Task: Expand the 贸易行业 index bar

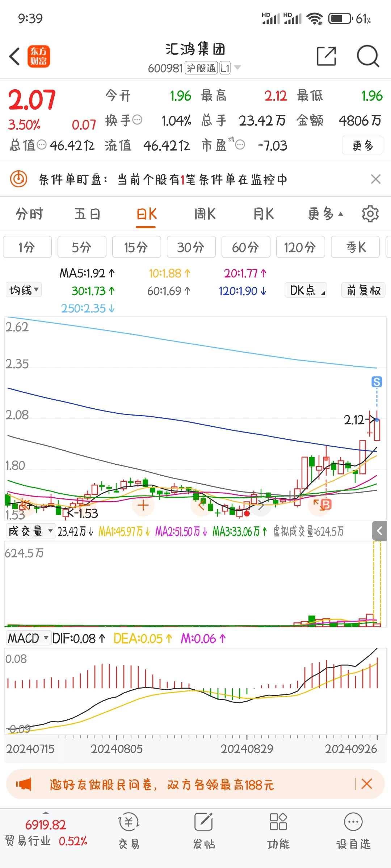Action: (x=46, y=832)
